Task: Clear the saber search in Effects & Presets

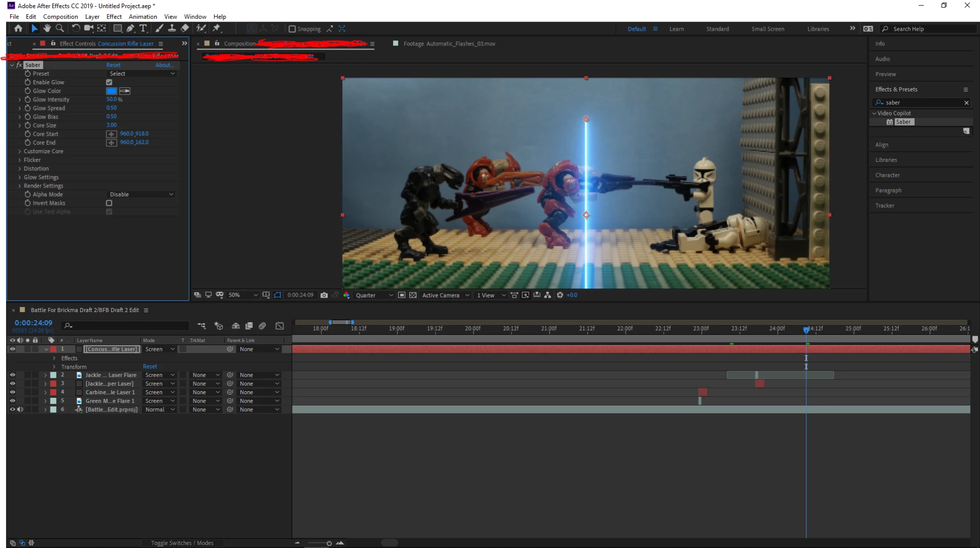Action: 966,103
